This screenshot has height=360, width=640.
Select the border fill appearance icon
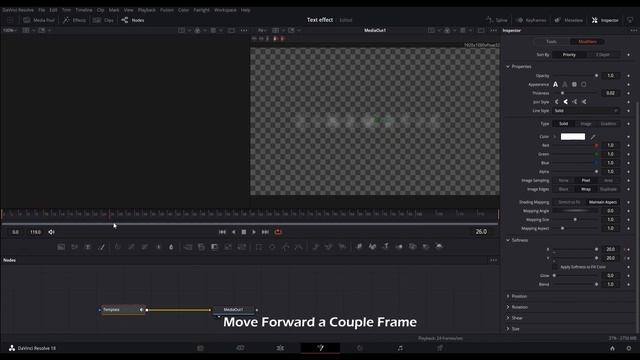[574, 84]
